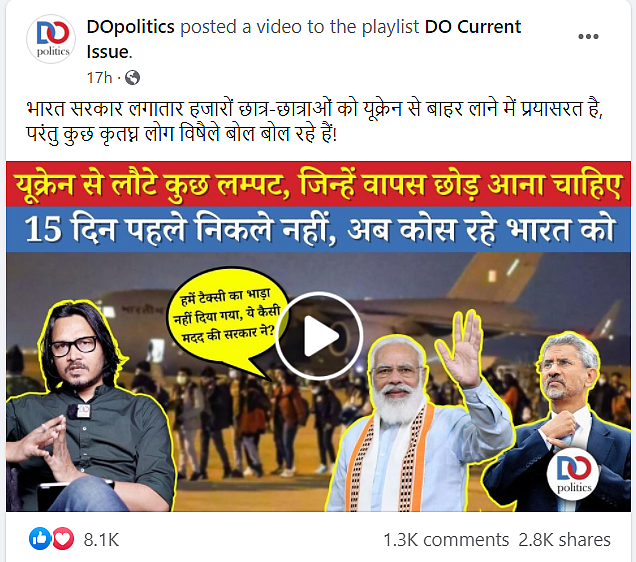Open the DOpolitics page name link
Viewport: 636px width, 562px height.
click(x=130, y=27)
